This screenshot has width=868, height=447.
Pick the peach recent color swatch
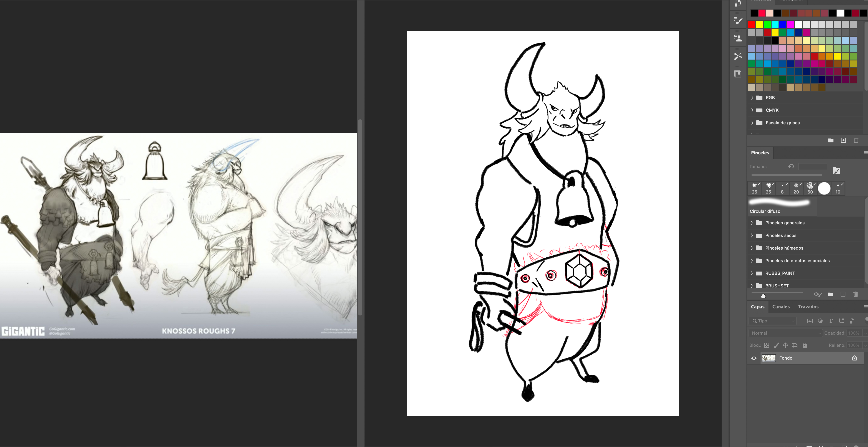click(x=770, y=13)
